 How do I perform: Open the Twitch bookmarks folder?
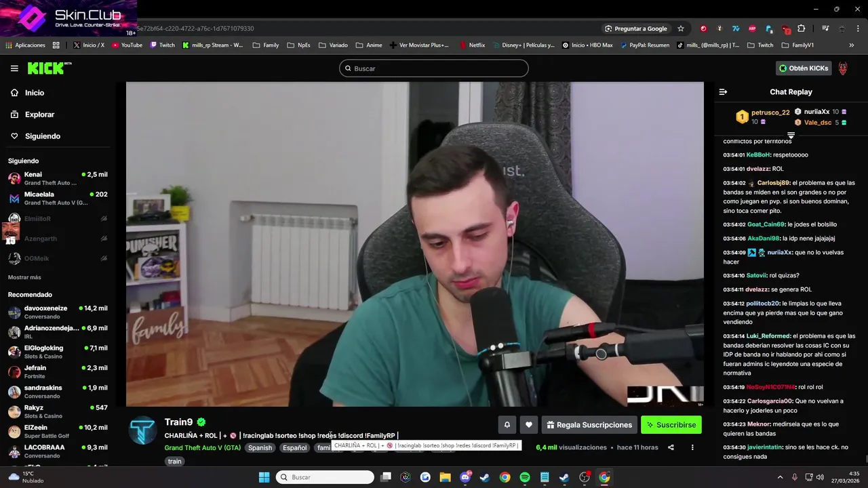[x=759, y=45]
